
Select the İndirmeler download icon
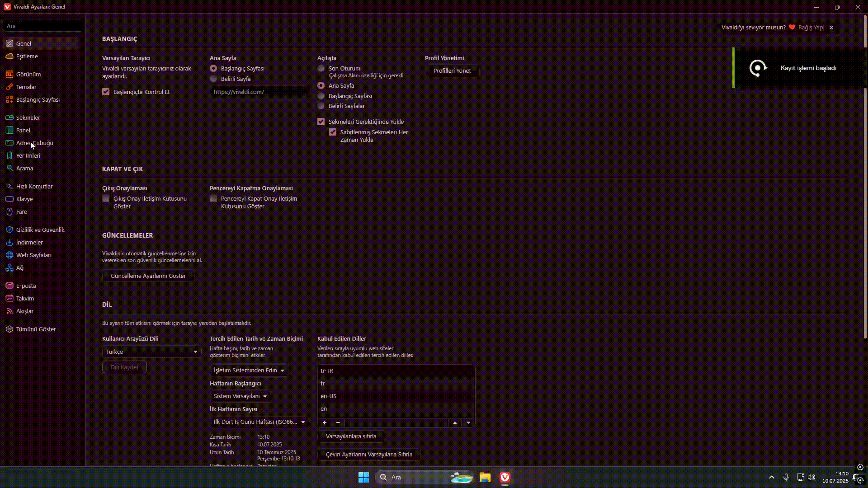[x=9, y=243]
